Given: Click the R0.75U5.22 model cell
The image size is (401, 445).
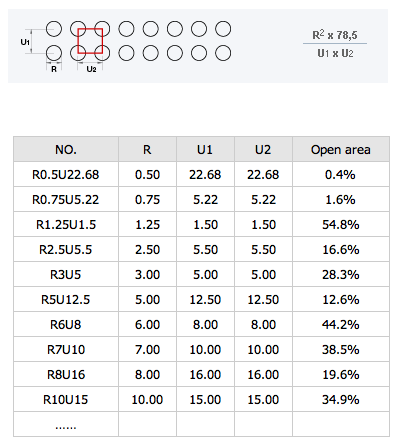Looking at the screenshot, I should 66,200.
